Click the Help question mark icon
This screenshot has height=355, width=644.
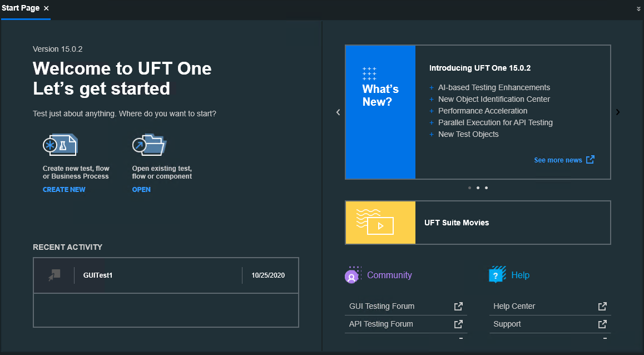tap(497, 275)
